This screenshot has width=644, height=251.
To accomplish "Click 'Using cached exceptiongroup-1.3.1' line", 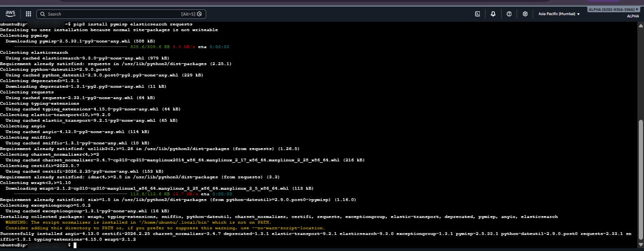I will [87, 211].
